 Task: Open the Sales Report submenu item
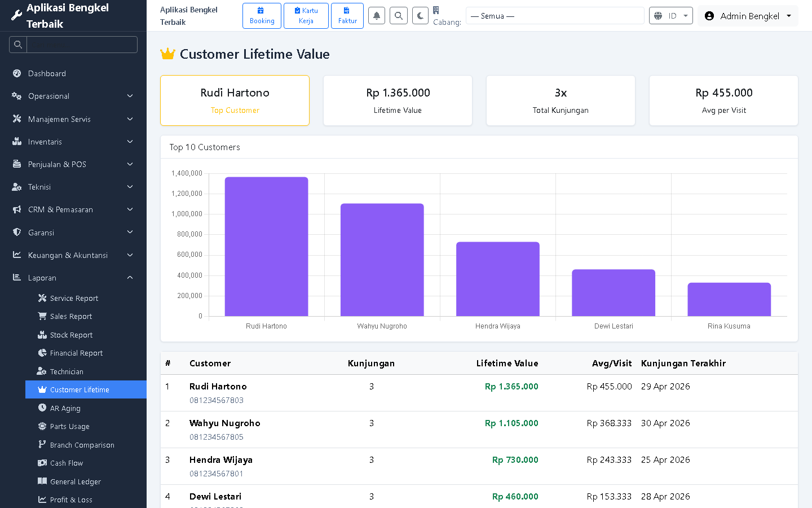click(86, 317)
